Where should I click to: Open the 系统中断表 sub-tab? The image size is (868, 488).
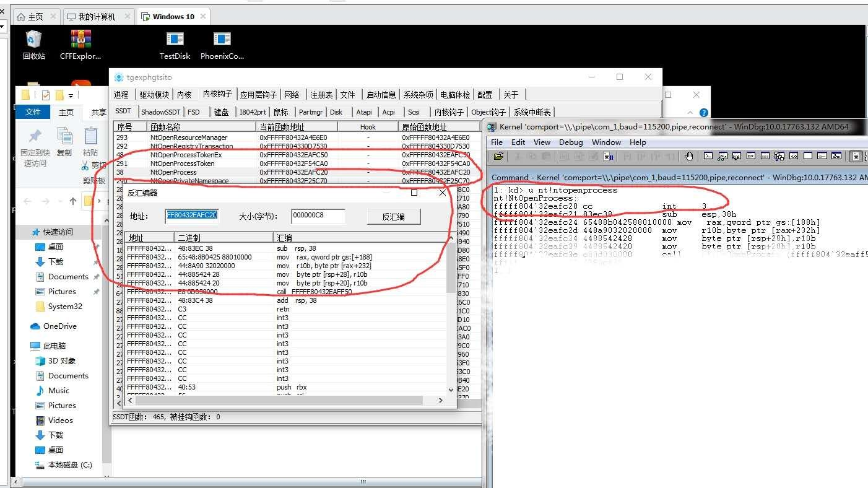pos(532,112)
